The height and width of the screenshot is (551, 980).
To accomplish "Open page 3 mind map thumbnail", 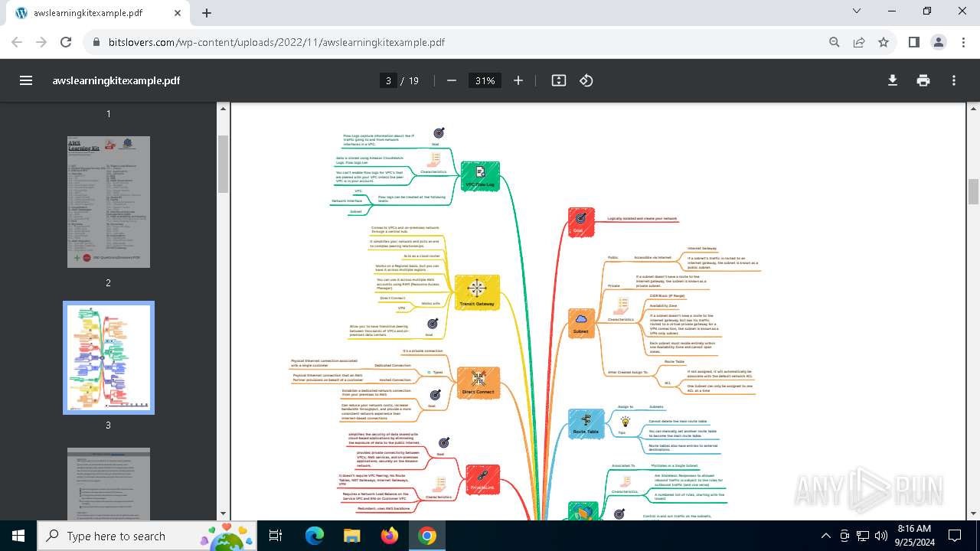I will [109, 357].
